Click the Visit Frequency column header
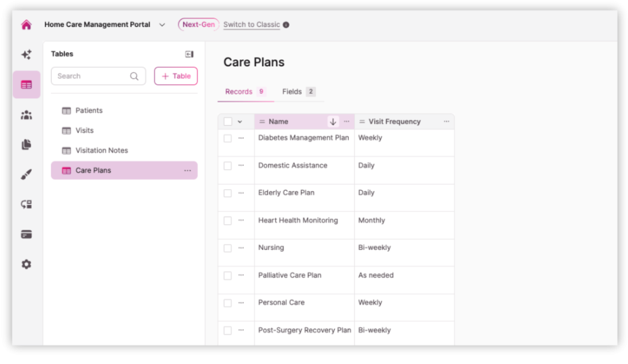 click(405, 121)
